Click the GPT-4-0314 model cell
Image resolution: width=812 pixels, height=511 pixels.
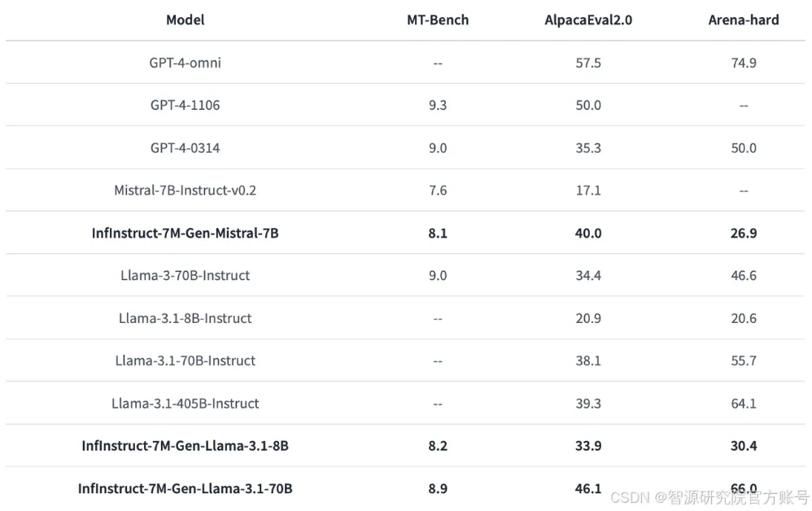coord(186,148)
